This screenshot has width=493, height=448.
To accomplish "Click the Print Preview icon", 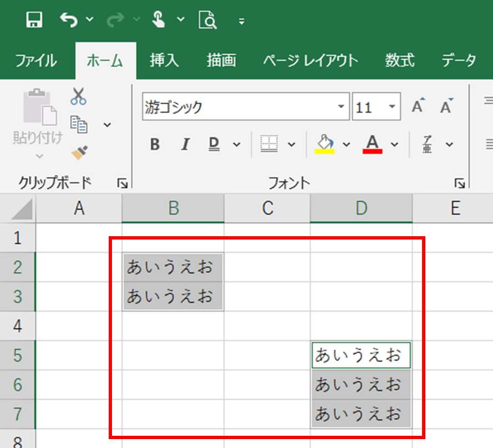I will pos(208,21).
